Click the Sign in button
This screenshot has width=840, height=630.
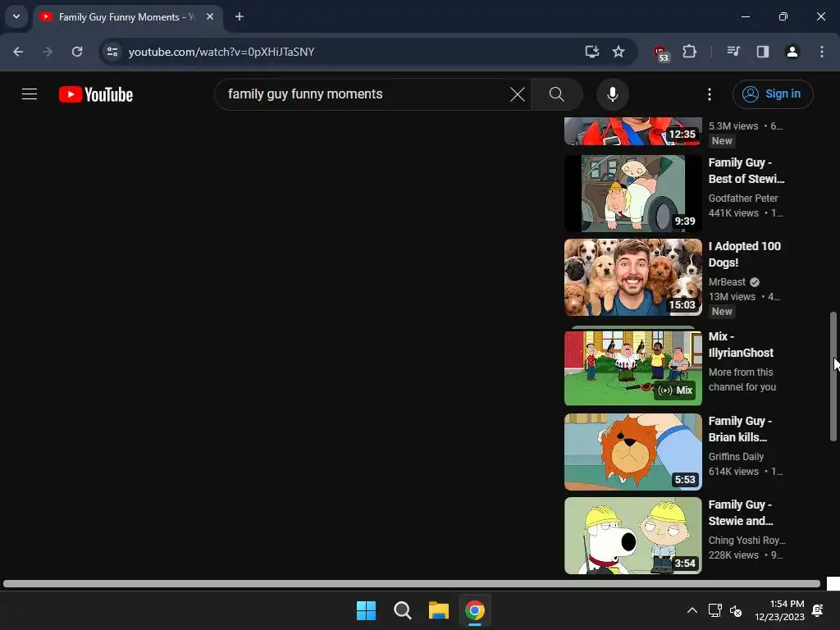773,94
